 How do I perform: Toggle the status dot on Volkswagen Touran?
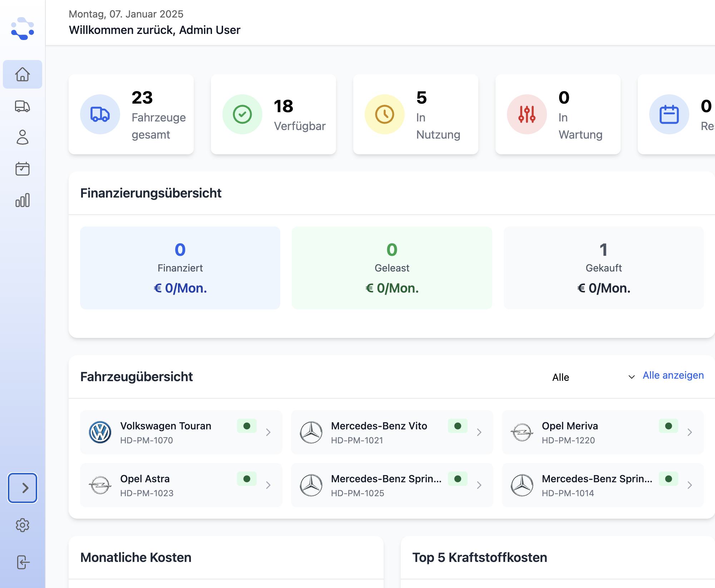(247, 426)
